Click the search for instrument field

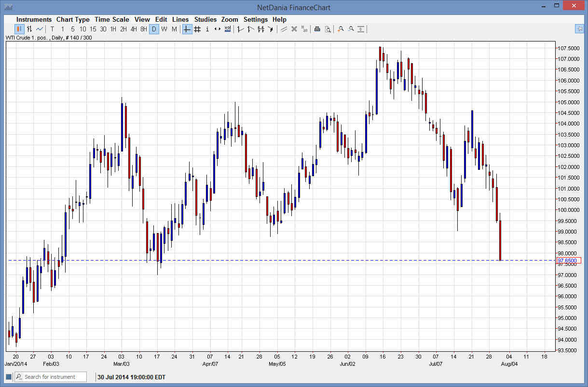[54, 376]
